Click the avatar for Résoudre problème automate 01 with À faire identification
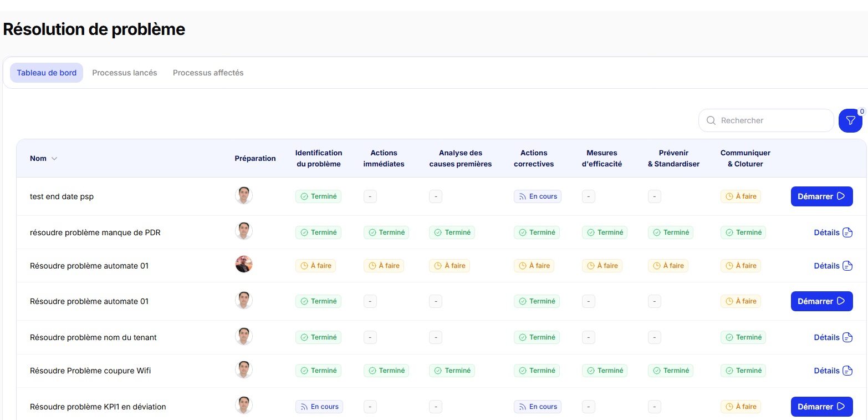The width and height of the screenshot is (868, 420). [x=244, y=265]
